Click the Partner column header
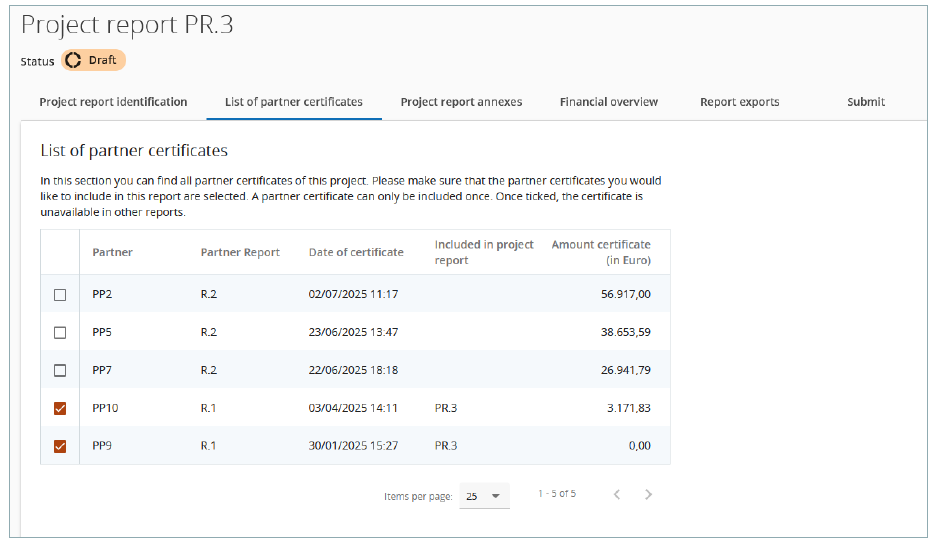The image size is (941, 549). [112, 252]
